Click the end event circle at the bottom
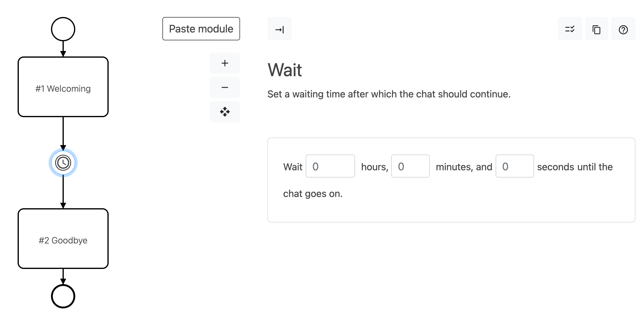The image size is (644, 326). click(63, 296)
